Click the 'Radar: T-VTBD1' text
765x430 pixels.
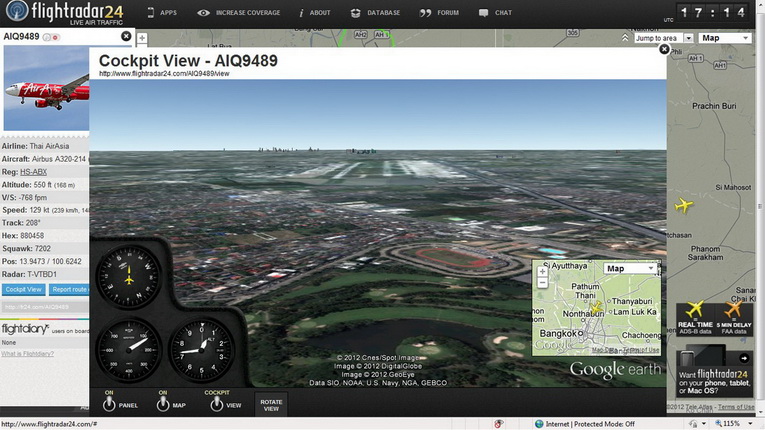pos(29,274)
